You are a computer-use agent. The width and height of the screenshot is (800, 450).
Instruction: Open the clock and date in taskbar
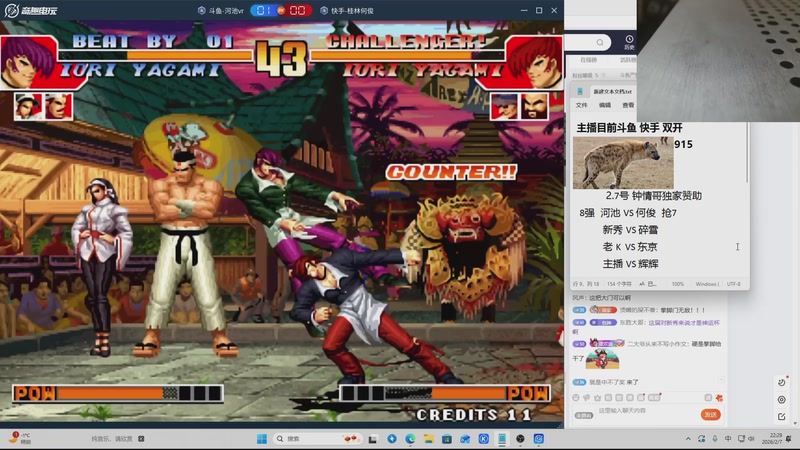[770, 439]
